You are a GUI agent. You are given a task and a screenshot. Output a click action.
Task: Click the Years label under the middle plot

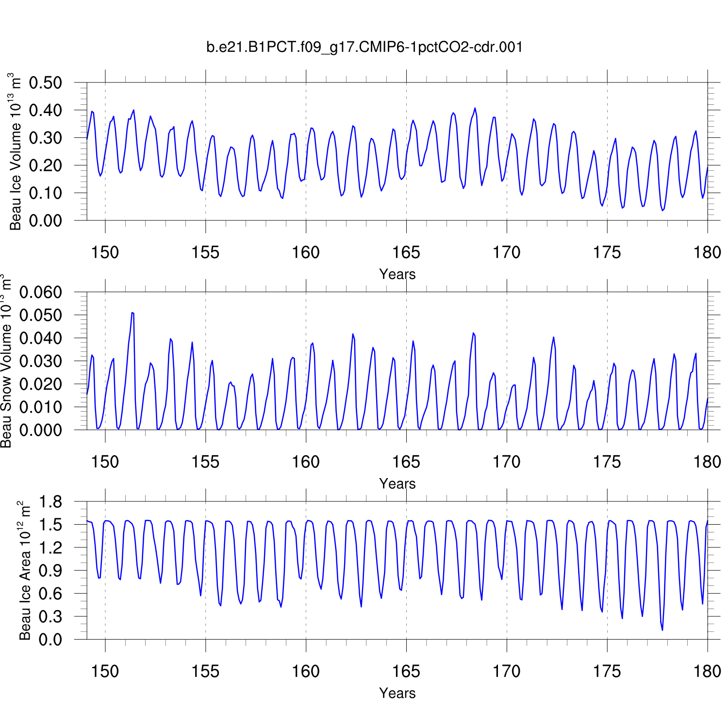[397, 484]
